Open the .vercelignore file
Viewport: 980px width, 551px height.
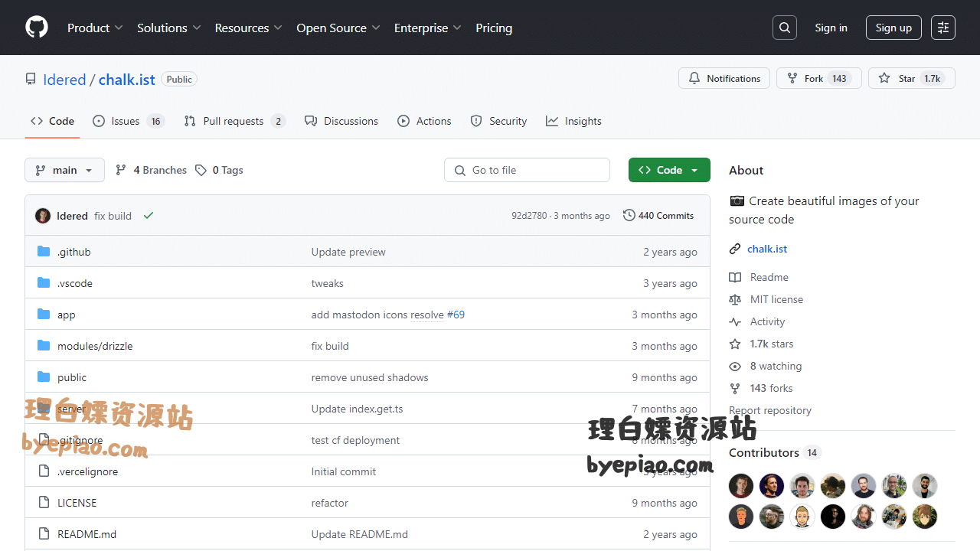point(87,471)
